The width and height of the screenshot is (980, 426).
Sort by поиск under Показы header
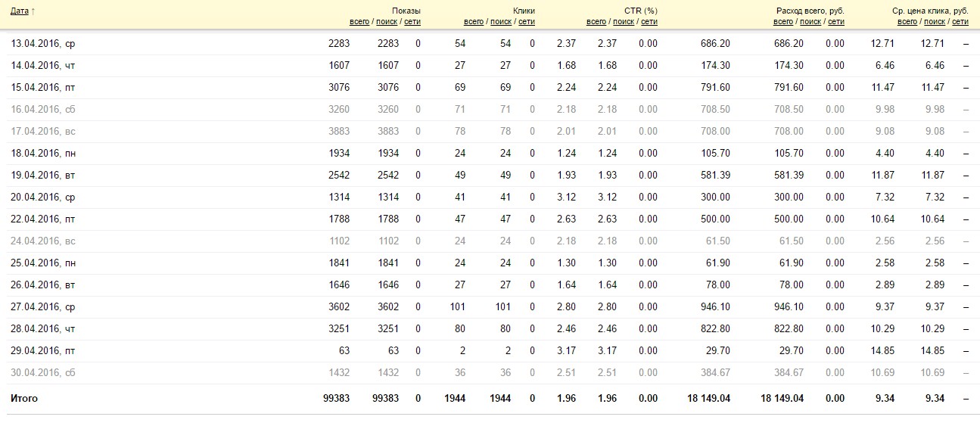tap(387, 22)
